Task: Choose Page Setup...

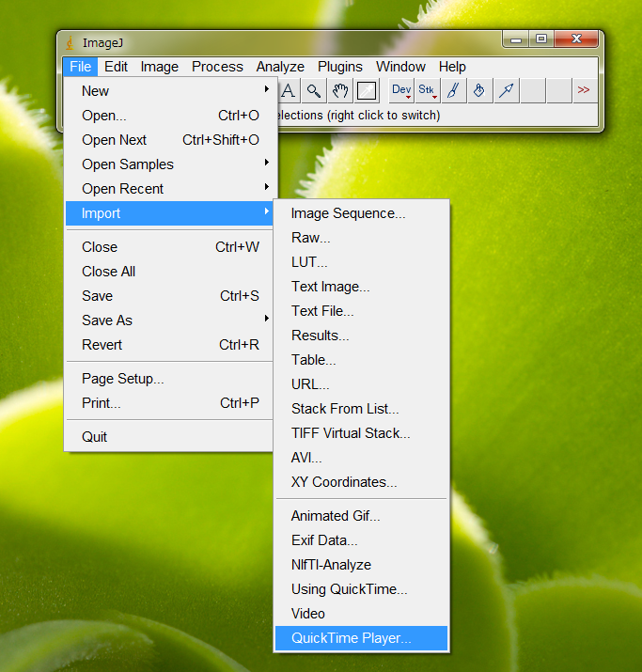Action: 169,379
